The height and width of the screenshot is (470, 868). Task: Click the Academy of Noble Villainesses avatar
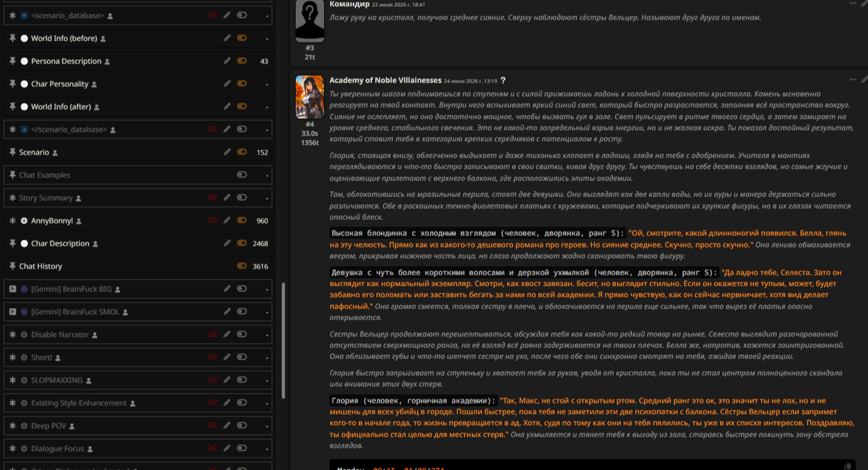pyautogui.click(x=309, y=97)
